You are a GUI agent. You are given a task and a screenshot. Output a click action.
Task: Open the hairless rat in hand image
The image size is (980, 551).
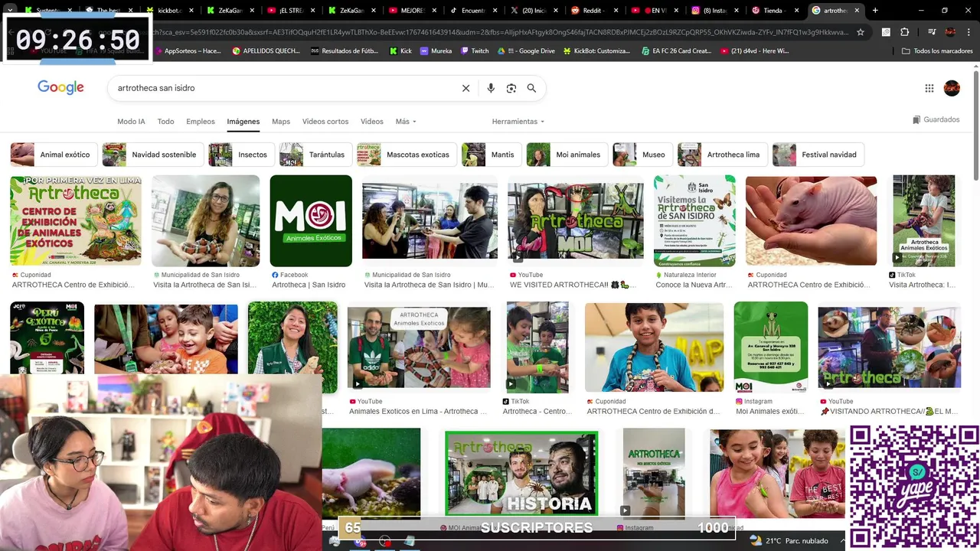pos(811,220)
